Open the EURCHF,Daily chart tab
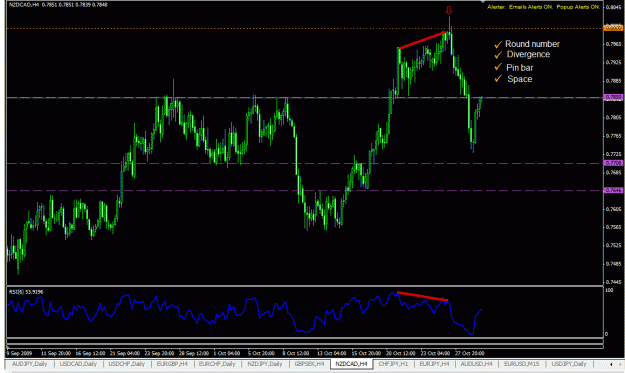 tap(217, 364)
